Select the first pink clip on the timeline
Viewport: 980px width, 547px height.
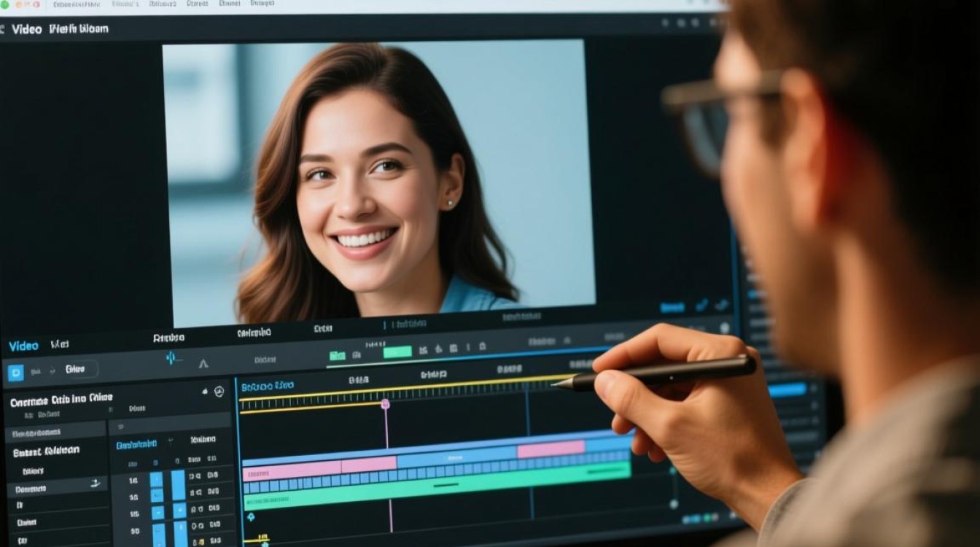292,470
